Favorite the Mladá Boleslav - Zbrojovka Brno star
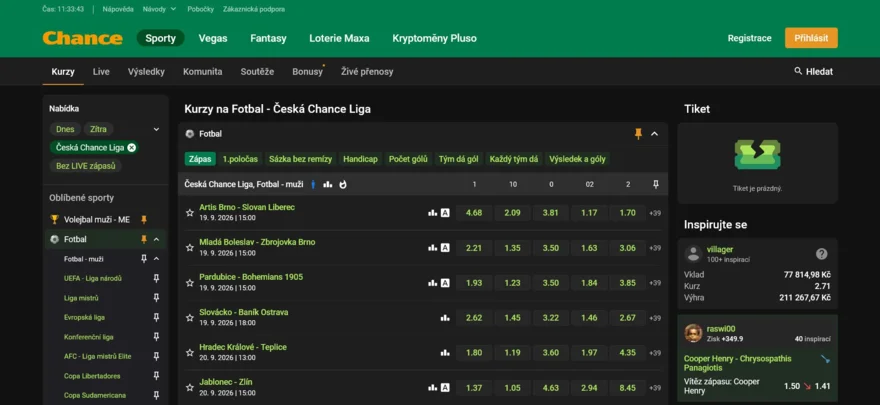 tap(190, 248)
